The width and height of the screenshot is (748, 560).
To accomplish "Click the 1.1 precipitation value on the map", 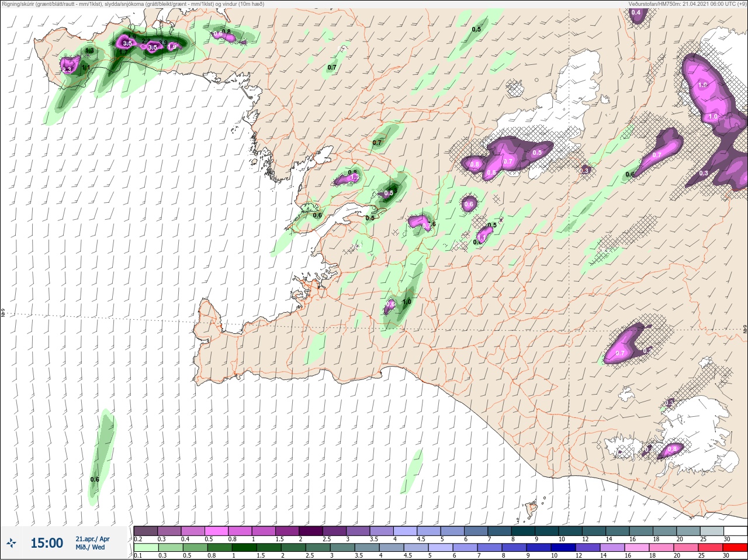I will coord(86,68).
